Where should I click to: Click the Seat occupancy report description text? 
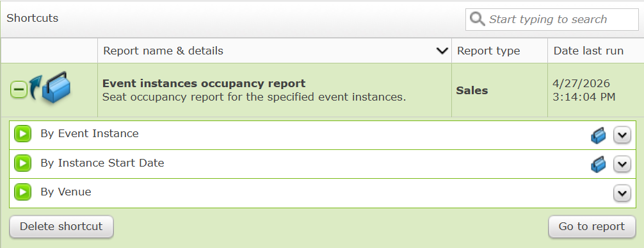254,97
